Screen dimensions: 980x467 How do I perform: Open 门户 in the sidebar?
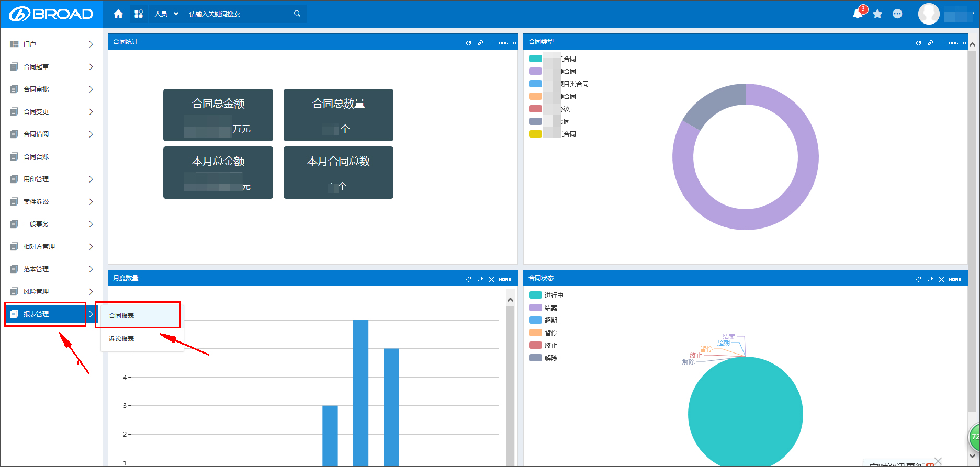click(x=51, y=44)
